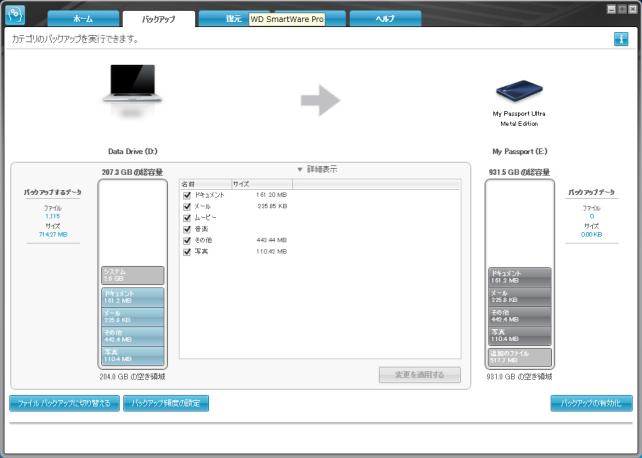Sort by the 名前 column header
The image size is (642, 458).
click(x=206, y=184)
